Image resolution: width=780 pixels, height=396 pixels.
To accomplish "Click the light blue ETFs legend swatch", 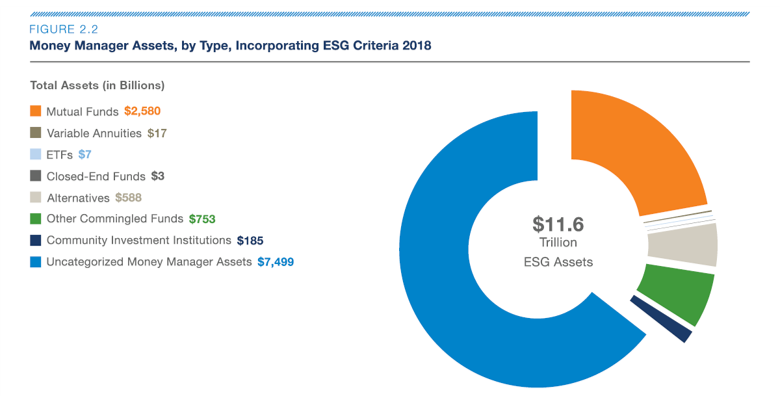I will point(35,154).
